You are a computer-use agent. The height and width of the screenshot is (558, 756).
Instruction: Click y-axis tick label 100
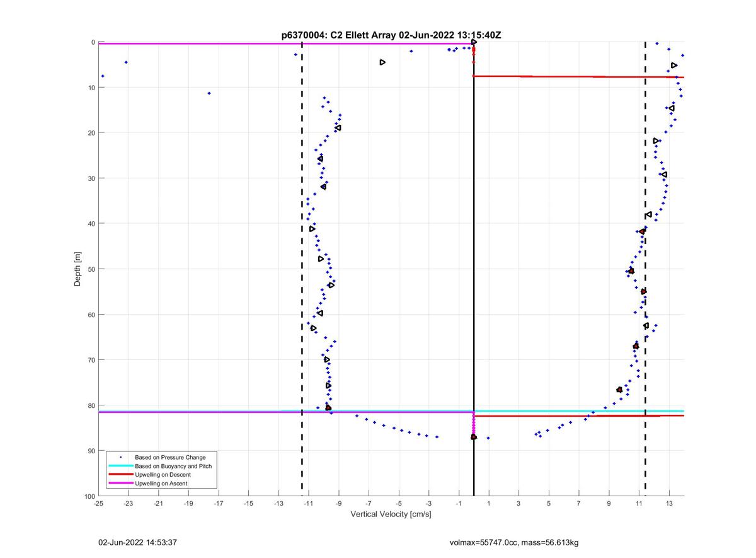89,496
